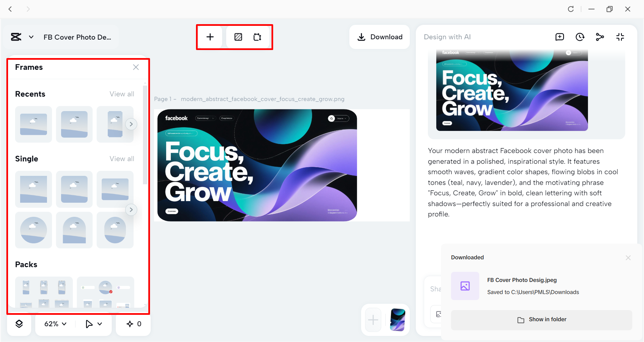Select the Facebook cover image on canvas
The image size is (644, 342).
(x=257, y=165)
